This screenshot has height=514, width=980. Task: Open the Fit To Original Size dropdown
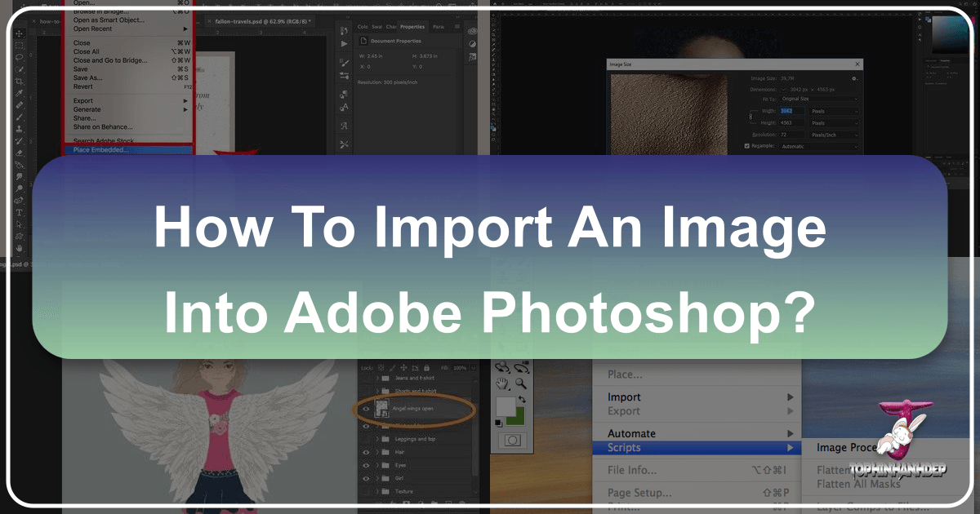tap(819, 99)
